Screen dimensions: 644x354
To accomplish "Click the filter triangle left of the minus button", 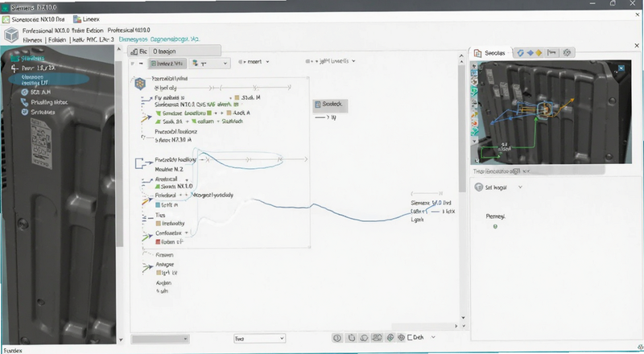I will pyautogui.click(x=132, y=64).
